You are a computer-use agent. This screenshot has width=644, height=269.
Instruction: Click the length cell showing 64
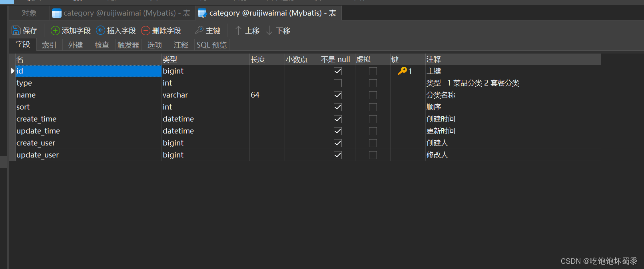(267, 95)
